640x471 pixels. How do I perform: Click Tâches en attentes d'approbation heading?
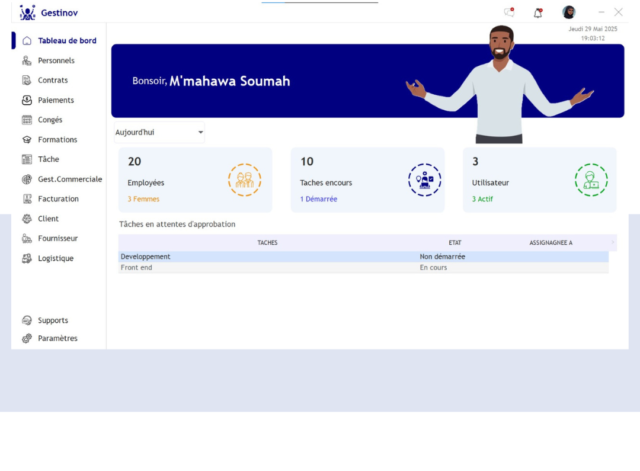[177, 224]
